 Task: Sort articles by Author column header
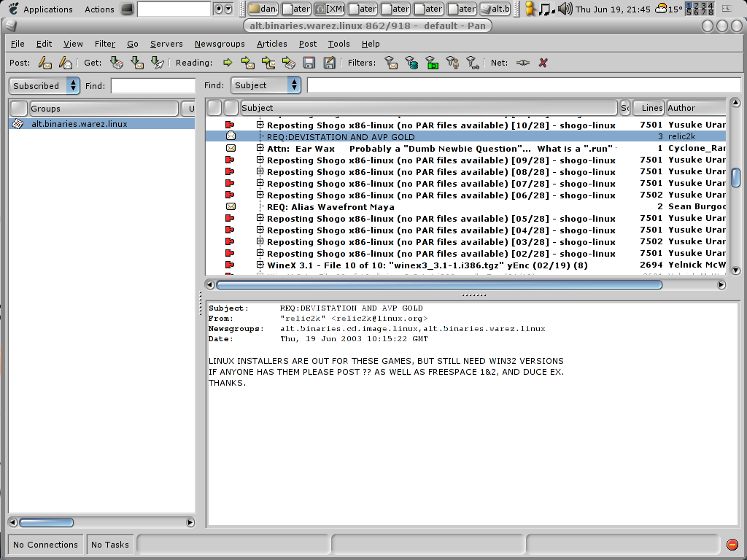696,108
